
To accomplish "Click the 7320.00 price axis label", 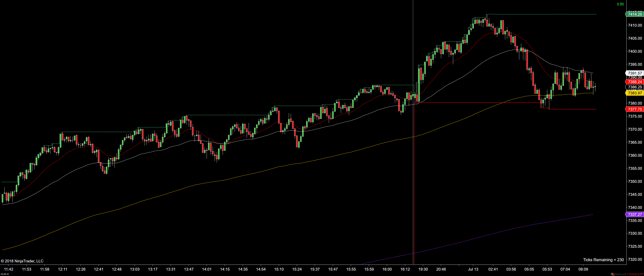I will click(635, 259).
